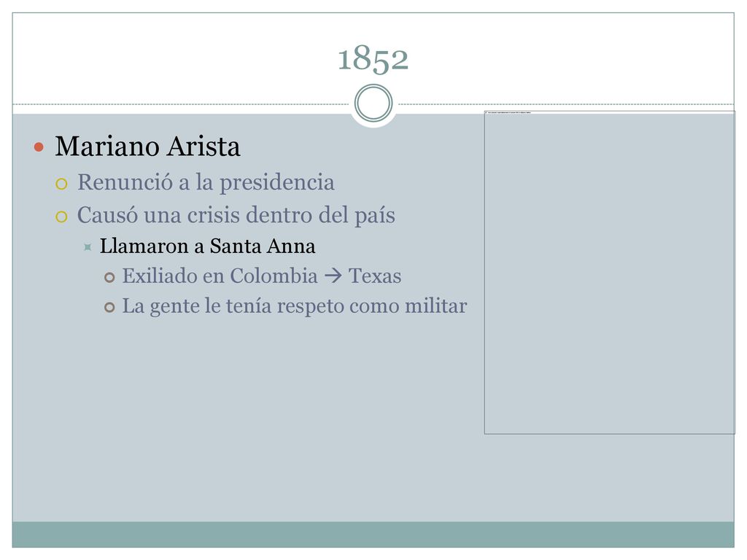The height and width of the screenshot is (560, 747).
Task: Click the brown ring bullet before La gente
Action: (x=109, y=308)
